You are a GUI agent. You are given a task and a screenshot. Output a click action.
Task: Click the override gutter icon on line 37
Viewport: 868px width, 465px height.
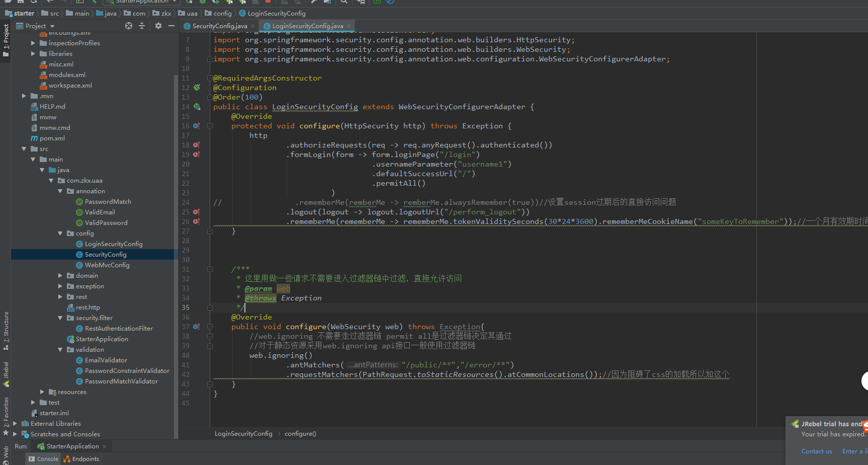pos(197,327)
